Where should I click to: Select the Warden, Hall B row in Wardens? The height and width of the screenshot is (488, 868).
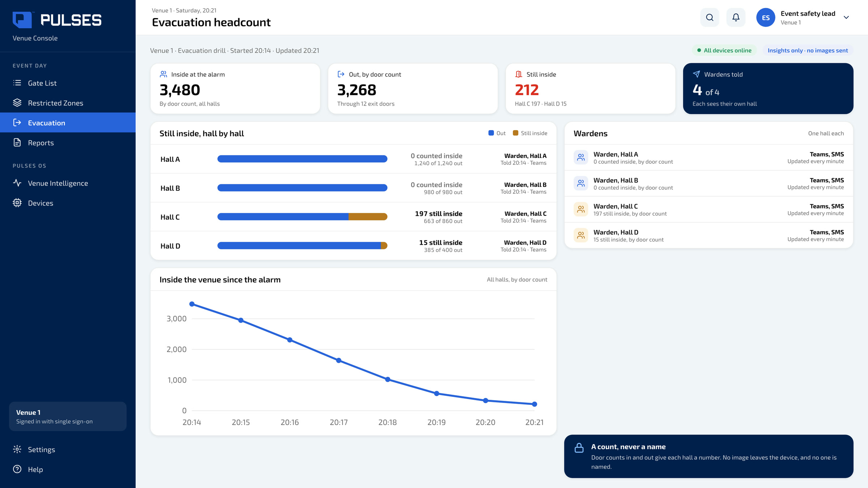click(x=709, y=184)
